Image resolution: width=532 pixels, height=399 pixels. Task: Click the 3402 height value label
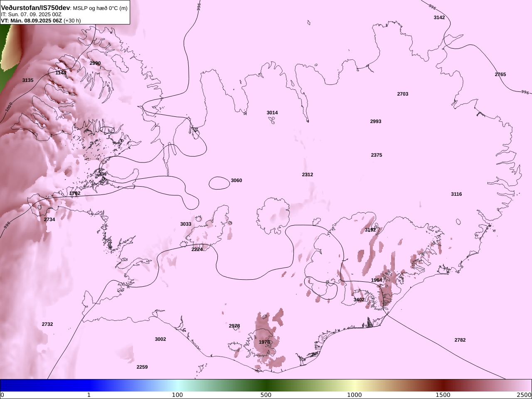[359, 300]
